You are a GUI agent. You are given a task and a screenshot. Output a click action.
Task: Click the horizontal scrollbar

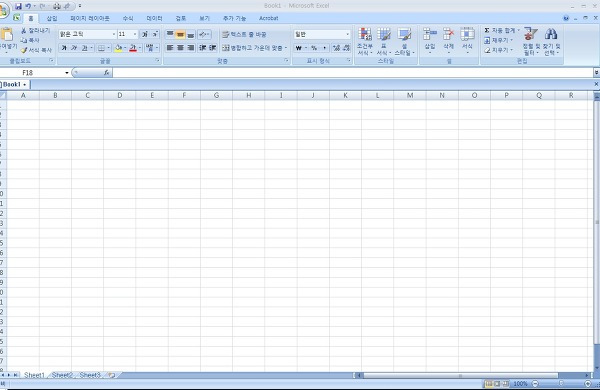click(x=460, y=375)
